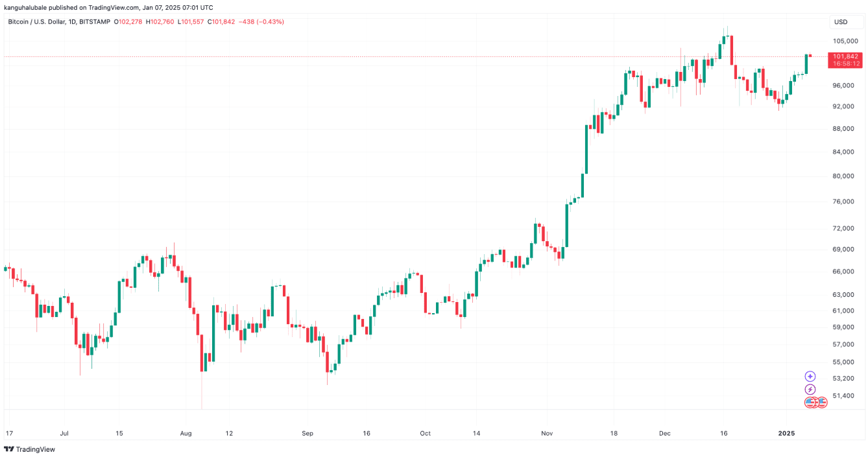Viewport: 868px width, 457px height.
Task: Select the Dec label on the time axis
Action: tap(666, 433)
